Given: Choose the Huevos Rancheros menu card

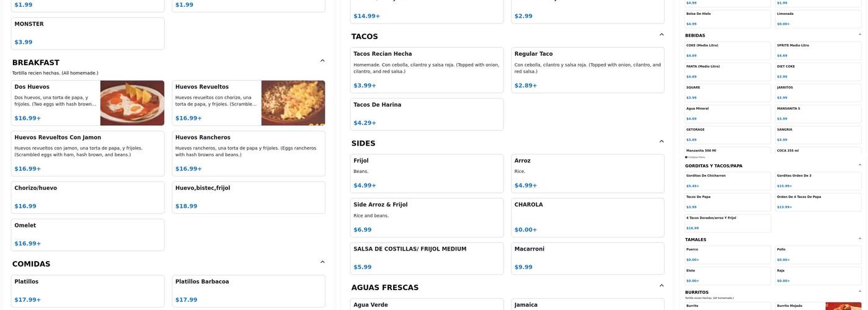Looking at the screenshot, I should click(248, 153).
